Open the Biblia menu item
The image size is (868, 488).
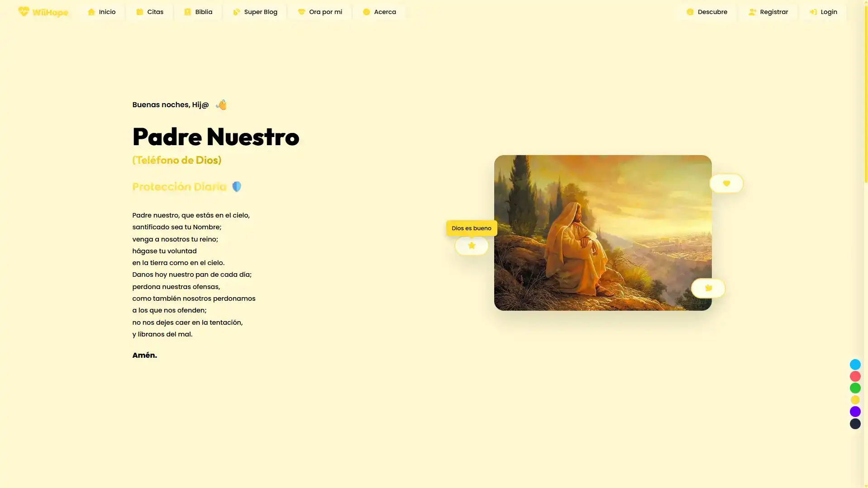click(x=198, y=12)
